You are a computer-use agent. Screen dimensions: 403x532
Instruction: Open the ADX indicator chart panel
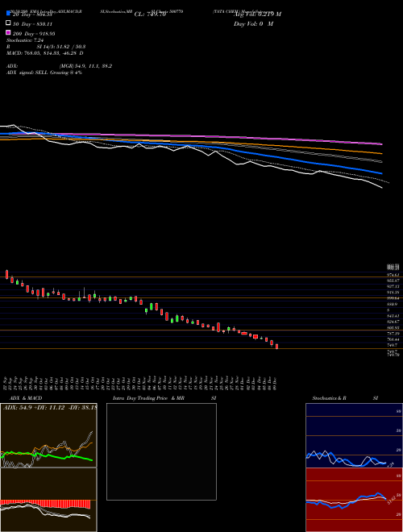pyautogui.click(x=48, y=435)
